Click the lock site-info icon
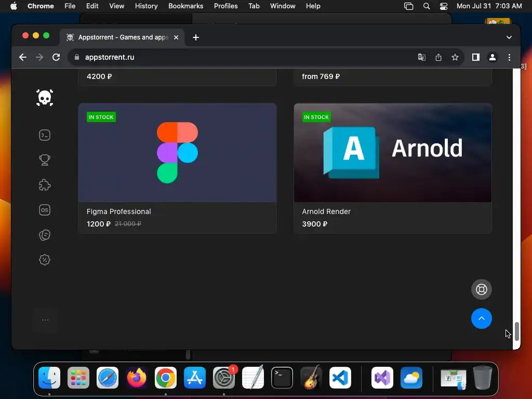This screenshot has width=532, height=399. (x=77, y=57)
